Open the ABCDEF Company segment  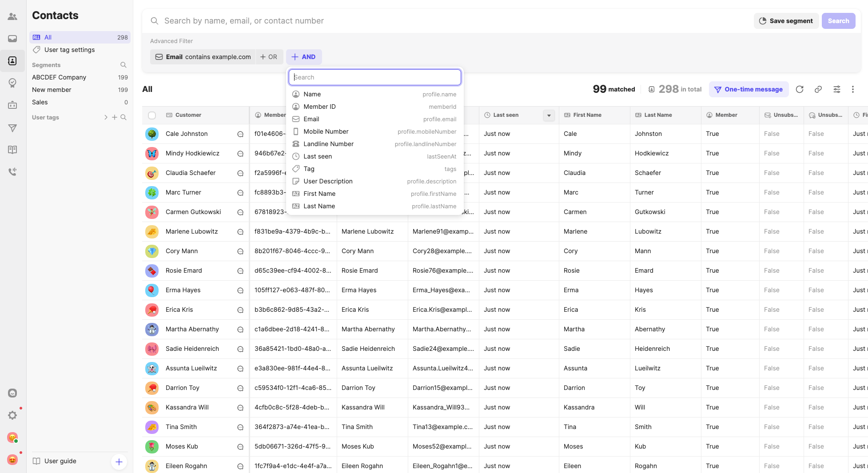click(x=80, y=77)
